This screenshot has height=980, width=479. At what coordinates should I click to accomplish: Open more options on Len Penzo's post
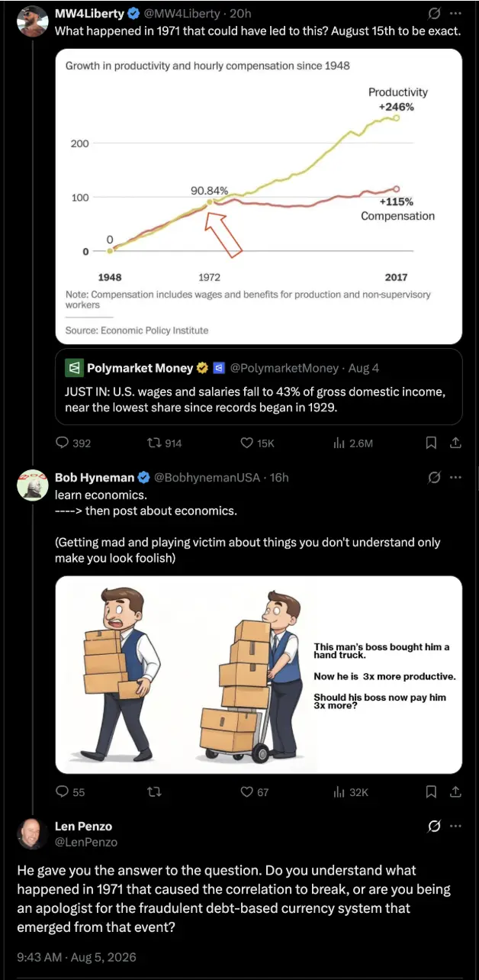(455, 826)
